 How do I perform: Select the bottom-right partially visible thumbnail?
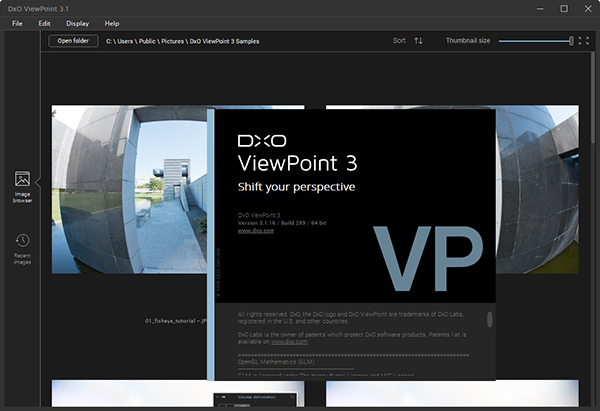(452, 393)
